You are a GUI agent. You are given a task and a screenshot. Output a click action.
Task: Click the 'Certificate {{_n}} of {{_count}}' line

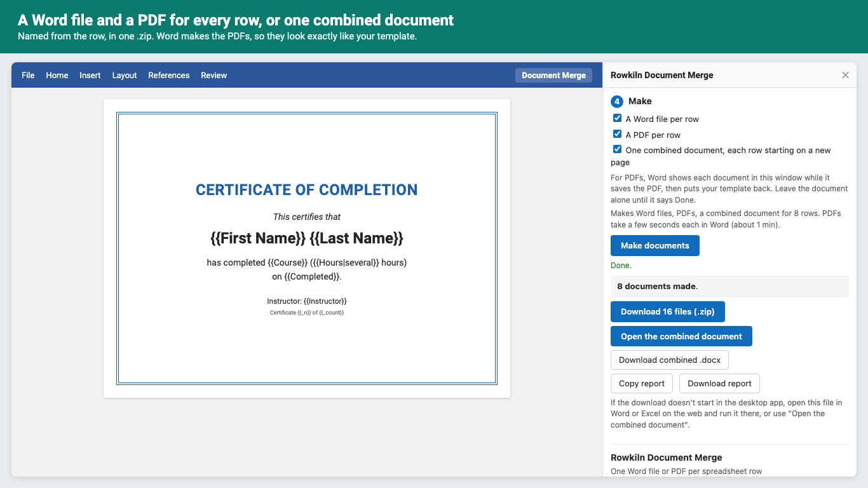[307, 313]
